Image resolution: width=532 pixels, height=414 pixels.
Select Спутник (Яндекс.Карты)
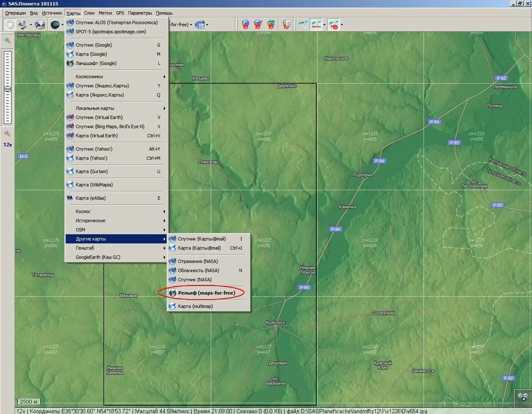point(116,86)
